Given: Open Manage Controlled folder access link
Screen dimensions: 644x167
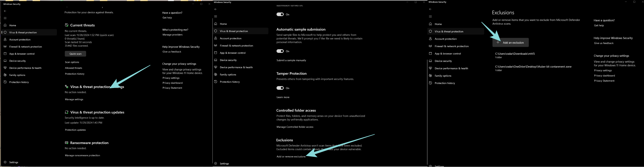Looking at the screenshot, I should 295,127.
